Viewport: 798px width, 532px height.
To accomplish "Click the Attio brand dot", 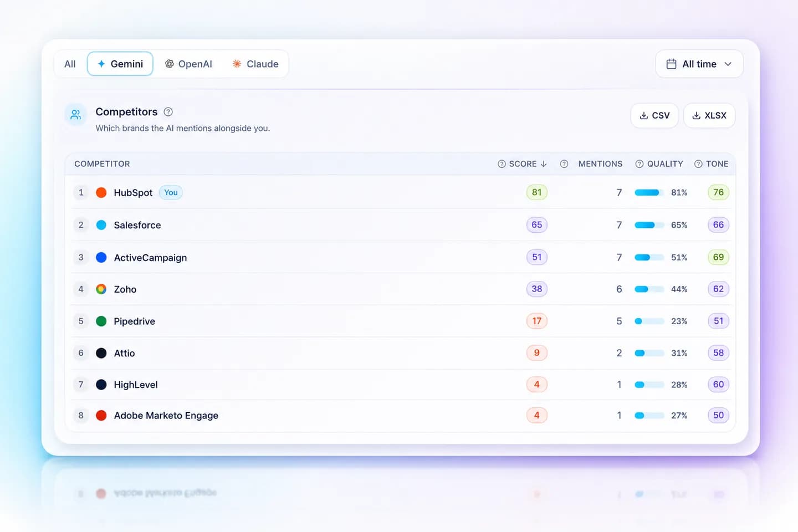I will (x=101, y=353).
